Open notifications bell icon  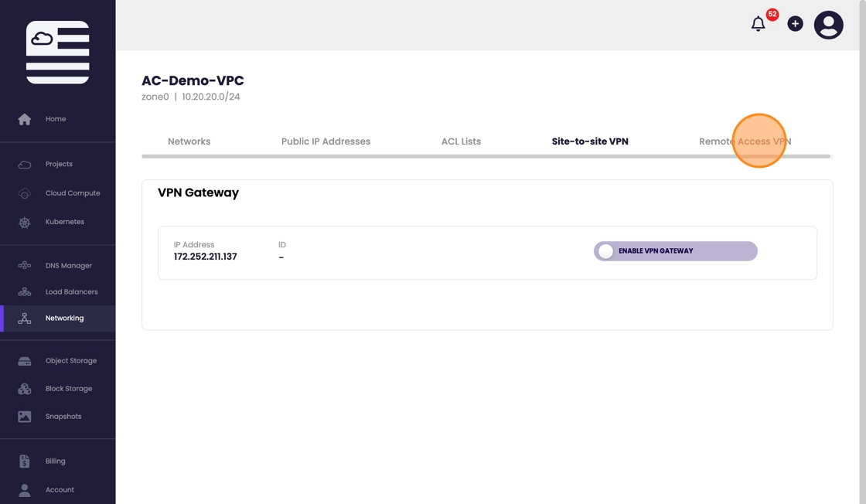pyautogui.click(x=758, y=24)
